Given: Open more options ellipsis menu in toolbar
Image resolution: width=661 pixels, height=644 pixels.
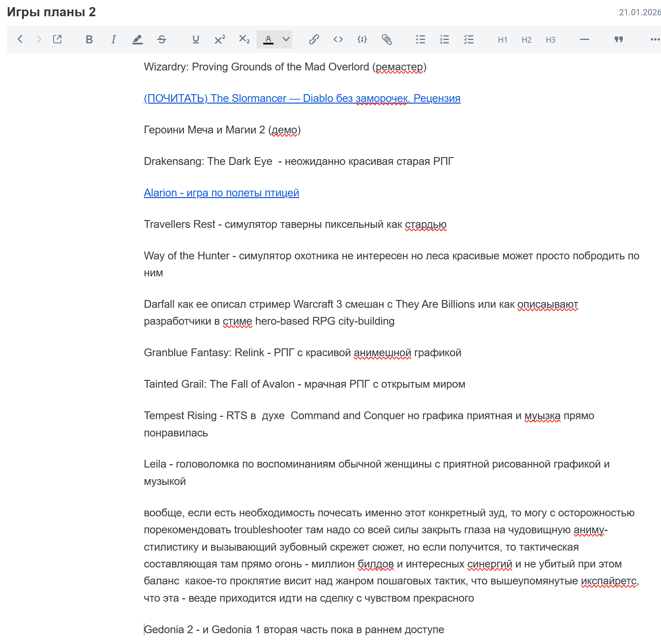Looking at the screenshot, I should tap(655, 40).
